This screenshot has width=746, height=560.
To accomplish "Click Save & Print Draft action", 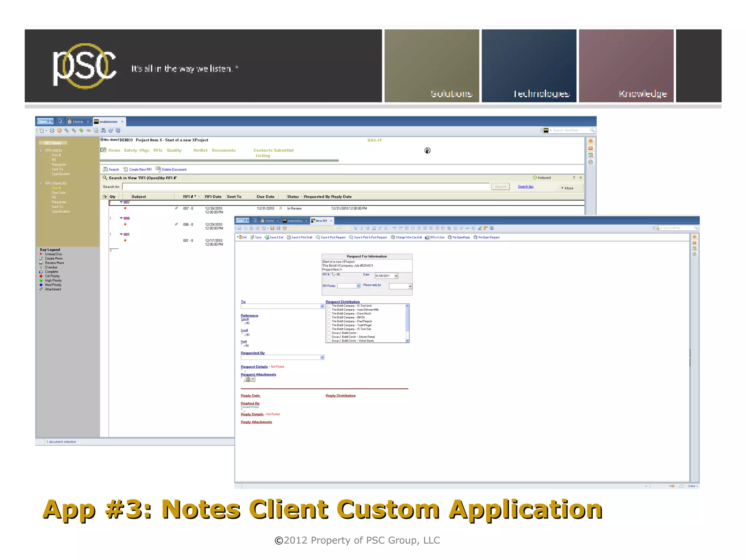I will [299, 237].
